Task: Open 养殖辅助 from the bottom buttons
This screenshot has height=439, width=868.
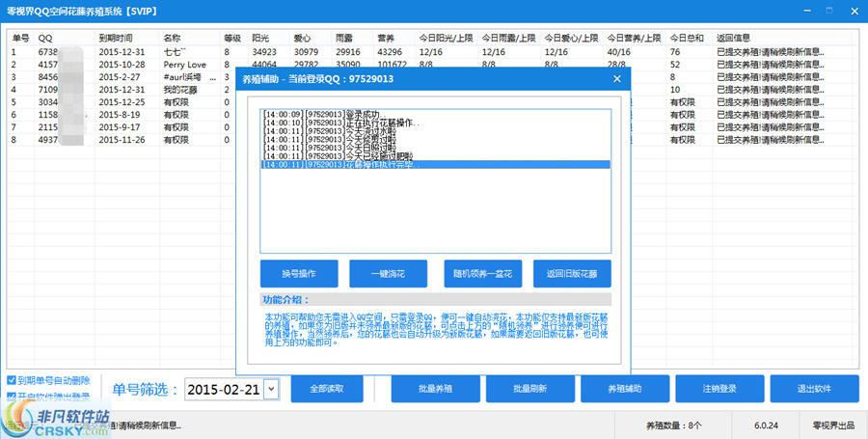Action: coord(625,389)
